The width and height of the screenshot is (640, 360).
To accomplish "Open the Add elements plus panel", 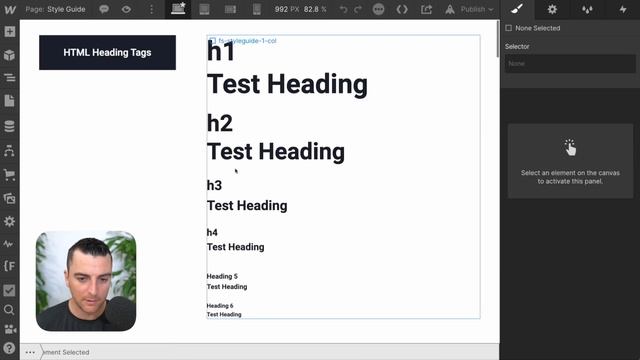I will [9, 31].
